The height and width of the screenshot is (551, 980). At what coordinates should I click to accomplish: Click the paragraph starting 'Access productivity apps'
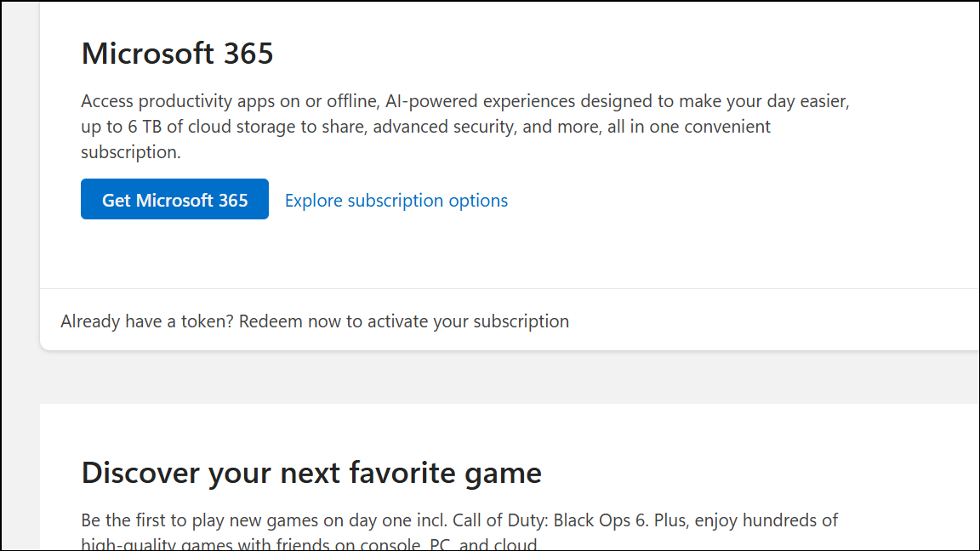click(465, 126)
